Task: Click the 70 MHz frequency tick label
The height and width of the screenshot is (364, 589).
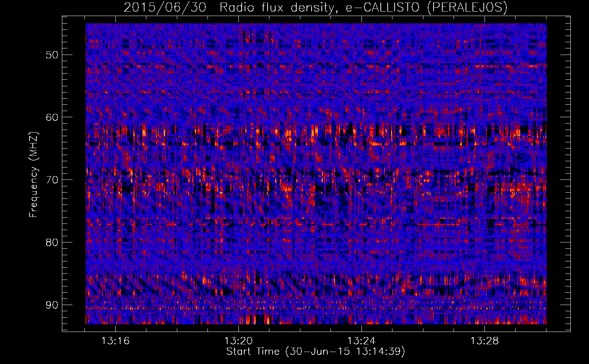Action: click(52, 180)
